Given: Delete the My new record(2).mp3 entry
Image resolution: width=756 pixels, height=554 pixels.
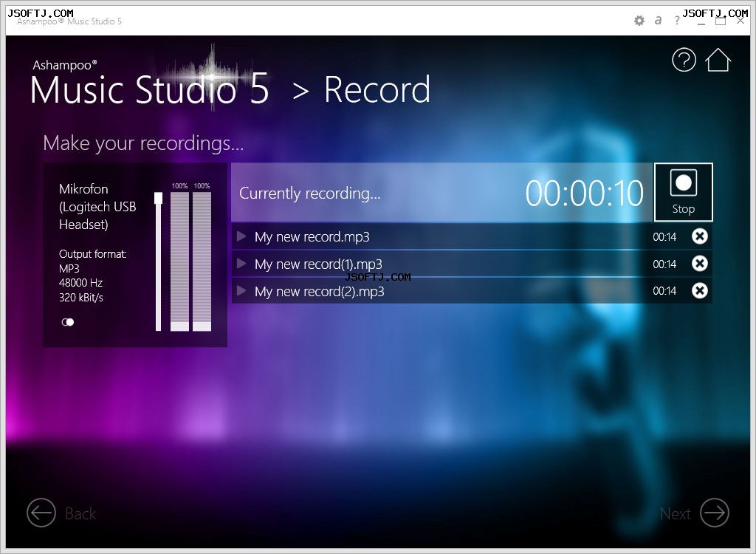Looking at the screenshot, I should pos(700,290).
